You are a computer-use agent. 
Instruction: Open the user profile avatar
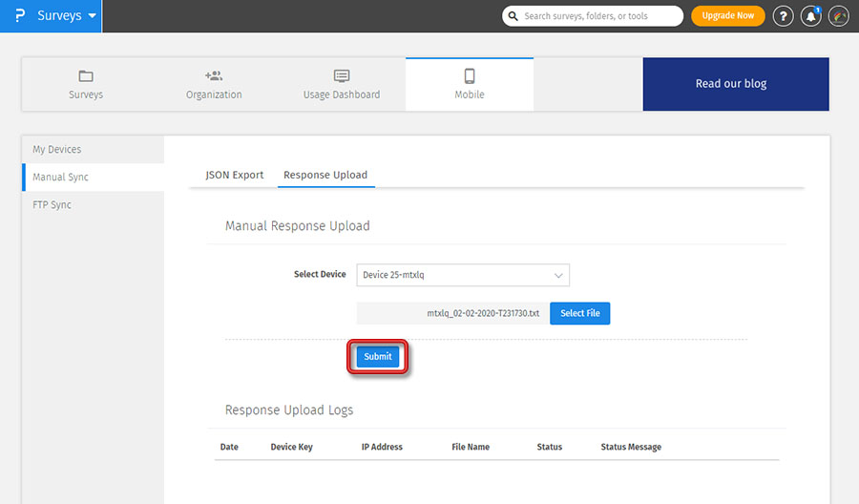[x=838, y=16]
